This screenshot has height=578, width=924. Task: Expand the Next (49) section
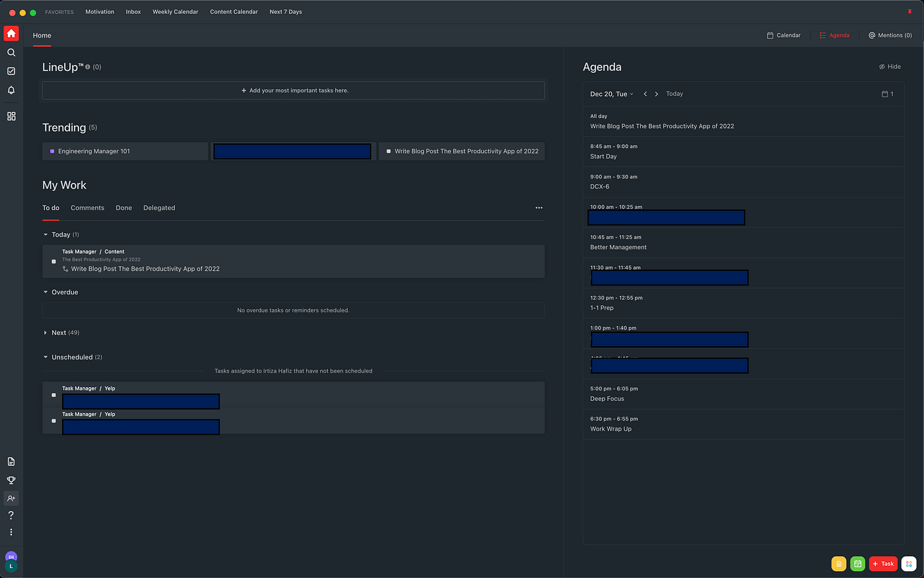click(46, 333)
